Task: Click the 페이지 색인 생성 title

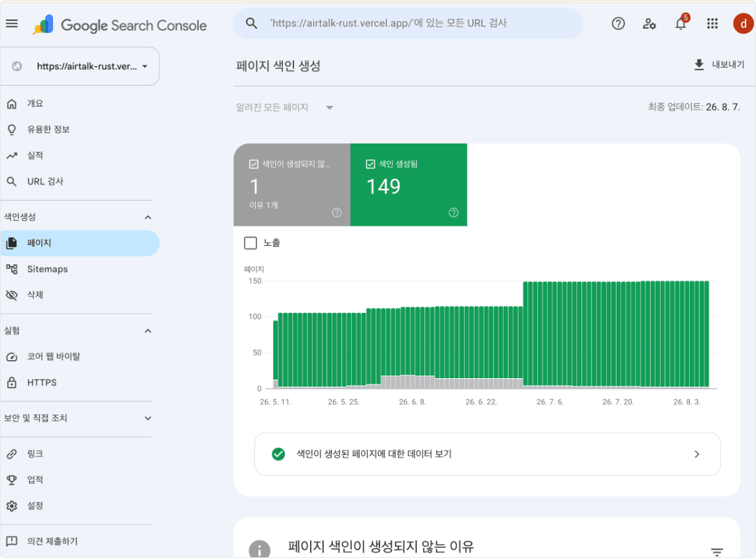Action: [278, 66]
